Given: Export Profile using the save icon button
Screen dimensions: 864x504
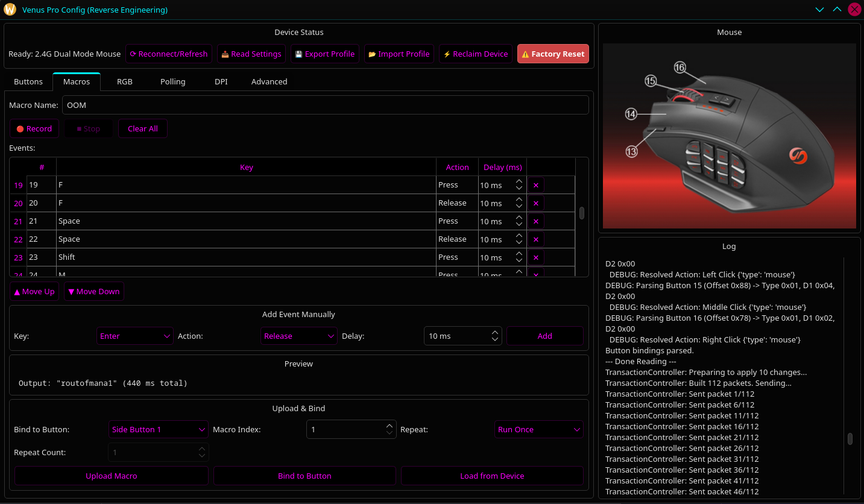Looking at the screenshot, I should (x=324, y=54).
